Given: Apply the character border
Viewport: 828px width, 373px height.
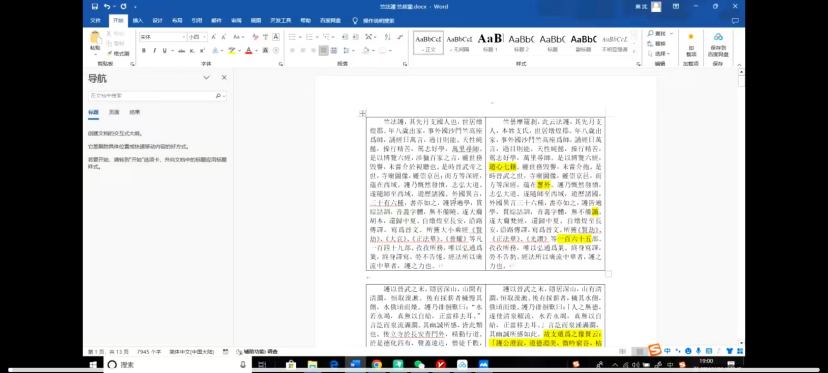Looking at the screenshot, I should (x=276, y=36).
